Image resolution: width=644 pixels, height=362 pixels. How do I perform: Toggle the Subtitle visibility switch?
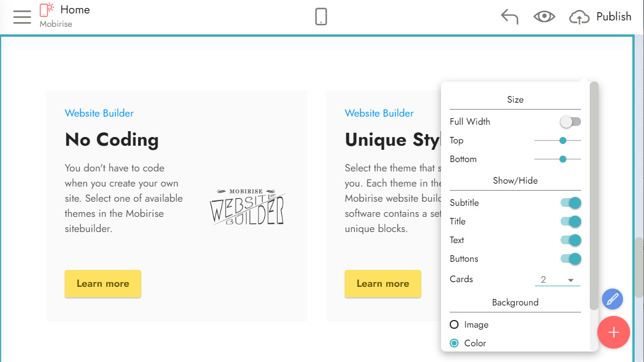click(571, 203)
